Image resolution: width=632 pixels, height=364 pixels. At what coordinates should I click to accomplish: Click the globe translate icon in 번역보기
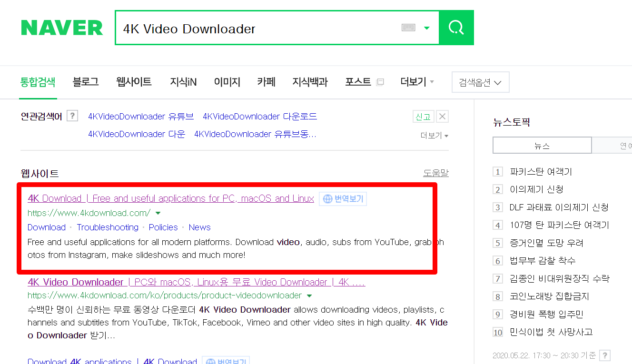[327, 199]
